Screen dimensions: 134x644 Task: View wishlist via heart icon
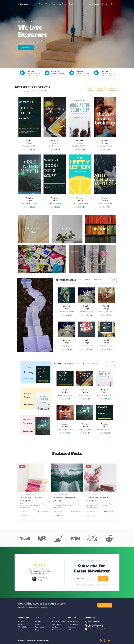pos(112,4)
